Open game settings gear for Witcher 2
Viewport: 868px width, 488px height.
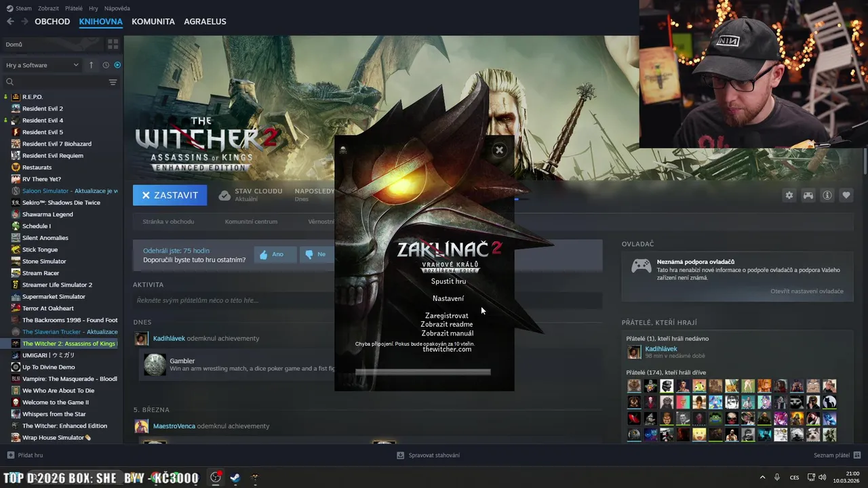pos(789,195)
